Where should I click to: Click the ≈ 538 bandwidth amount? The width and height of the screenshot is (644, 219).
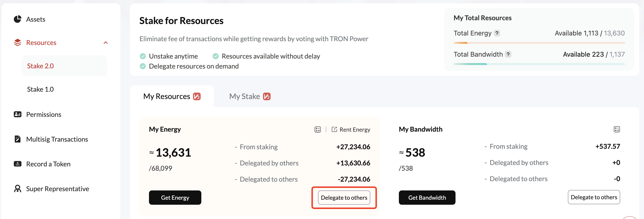[x=412, y=153]
